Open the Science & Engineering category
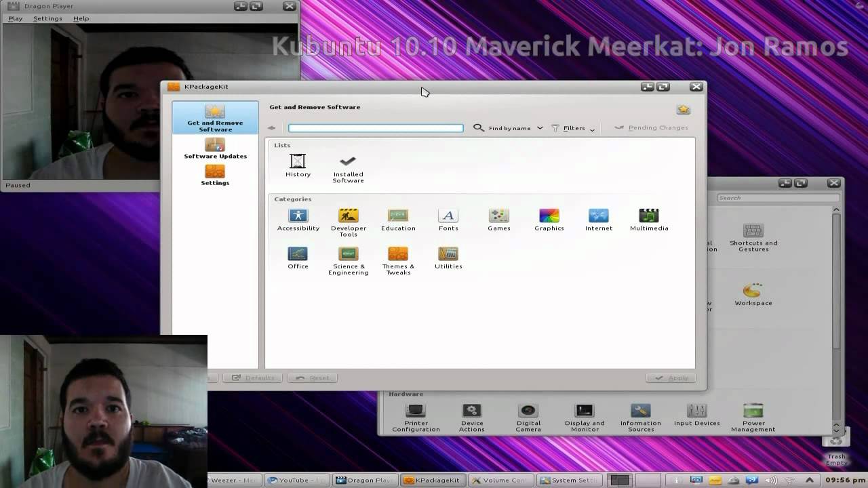868x488 pixels. click(x=349, y=261)
